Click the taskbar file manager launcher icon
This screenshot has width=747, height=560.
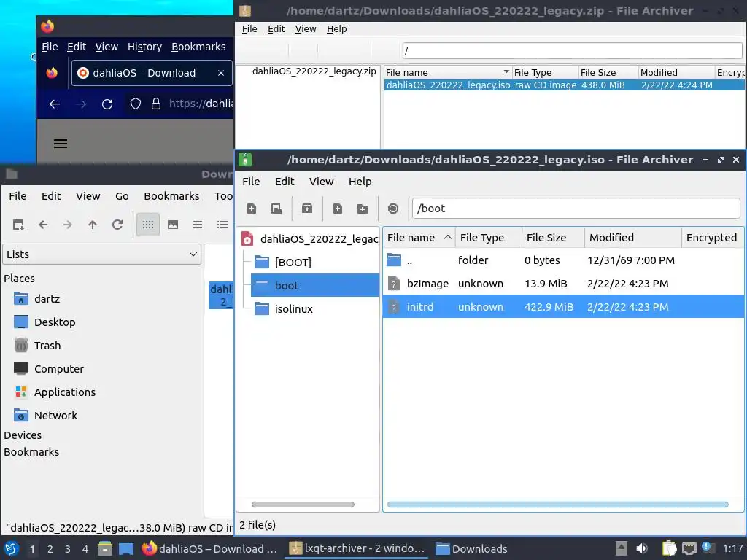(x=105, y=548)
